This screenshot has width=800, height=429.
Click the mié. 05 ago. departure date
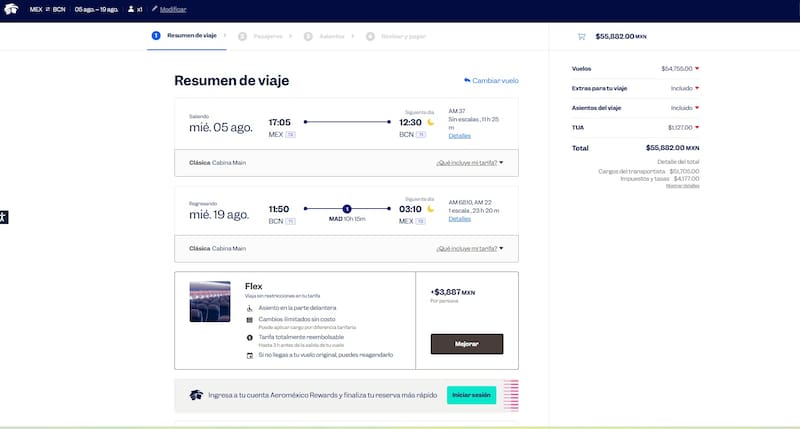[221, 128]
